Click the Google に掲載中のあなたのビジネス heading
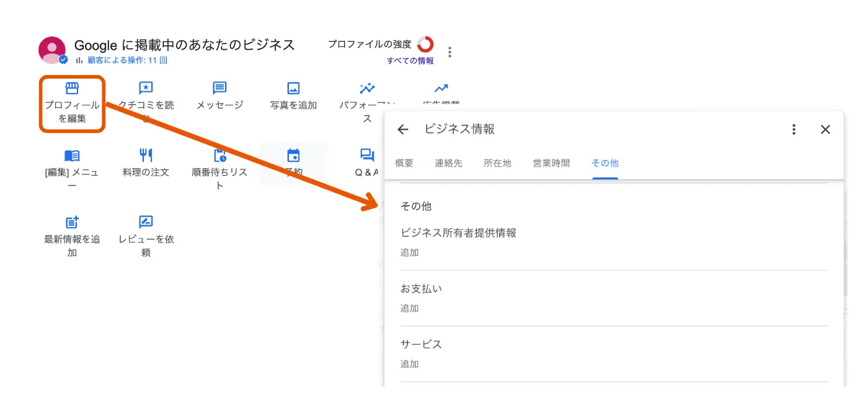Viewport: 868px width, 412px height. (x=185, y=45)
